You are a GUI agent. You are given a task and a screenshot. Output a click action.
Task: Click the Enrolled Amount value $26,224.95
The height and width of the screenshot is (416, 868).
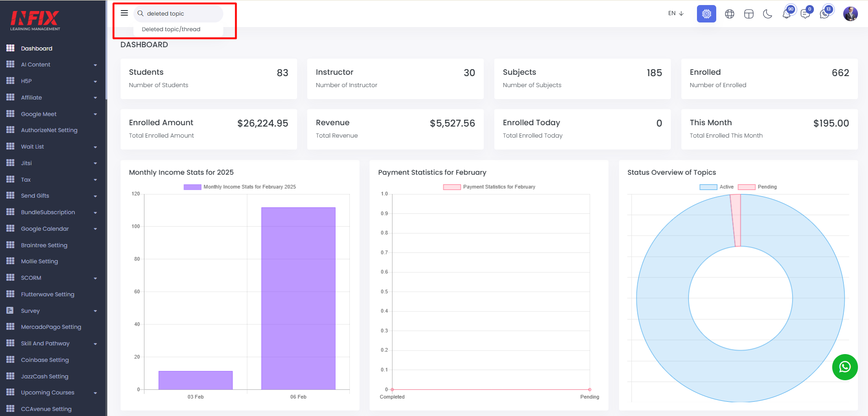click(x=263, y=123)
